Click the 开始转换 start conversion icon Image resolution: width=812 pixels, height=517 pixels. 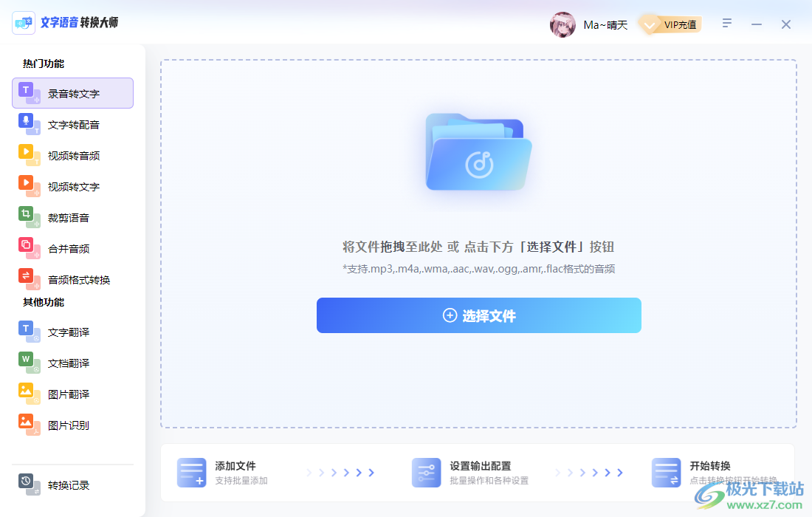666,471
